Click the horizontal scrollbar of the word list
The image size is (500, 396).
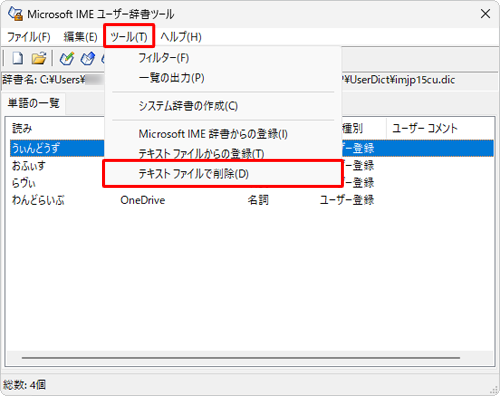click(241, 358)
